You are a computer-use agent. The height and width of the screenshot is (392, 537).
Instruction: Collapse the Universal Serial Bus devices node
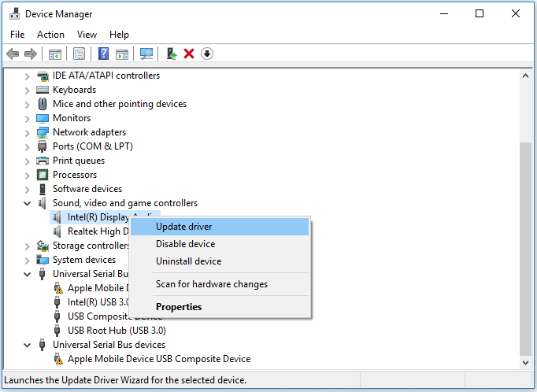point(28,345)
